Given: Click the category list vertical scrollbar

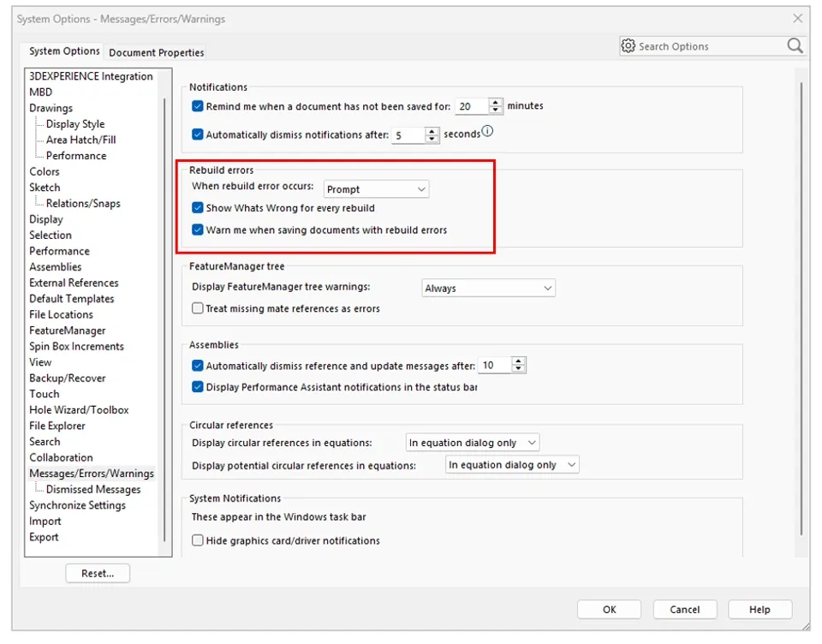Looking at the screenshot, I should (x=164, y=320).
